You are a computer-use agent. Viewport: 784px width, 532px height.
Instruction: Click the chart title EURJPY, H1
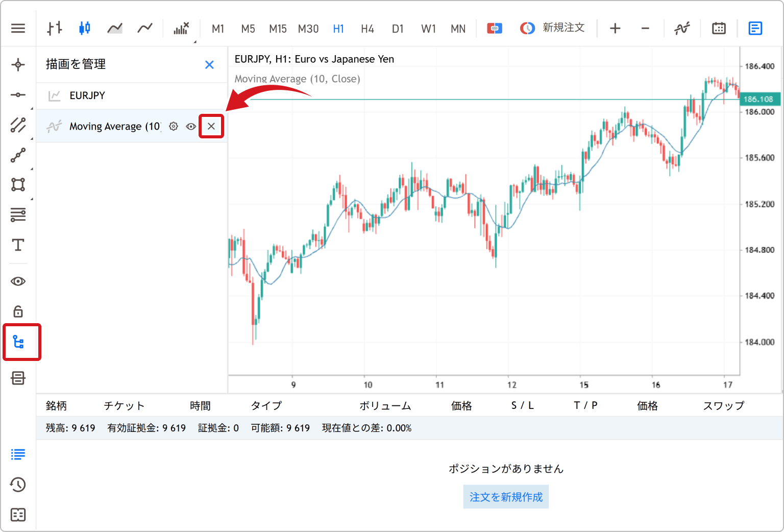(x=314, y=59)
